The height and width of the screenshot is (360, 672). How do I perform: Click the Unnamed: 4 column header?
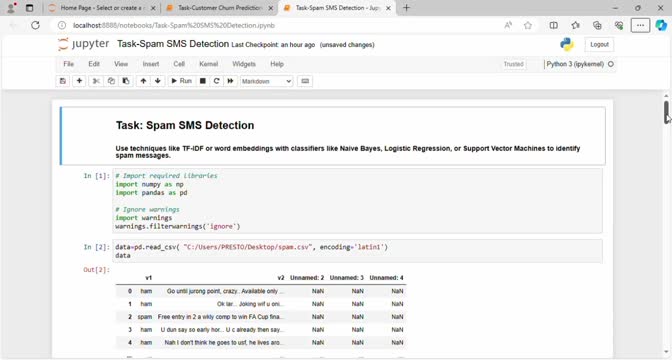point(386,278)
